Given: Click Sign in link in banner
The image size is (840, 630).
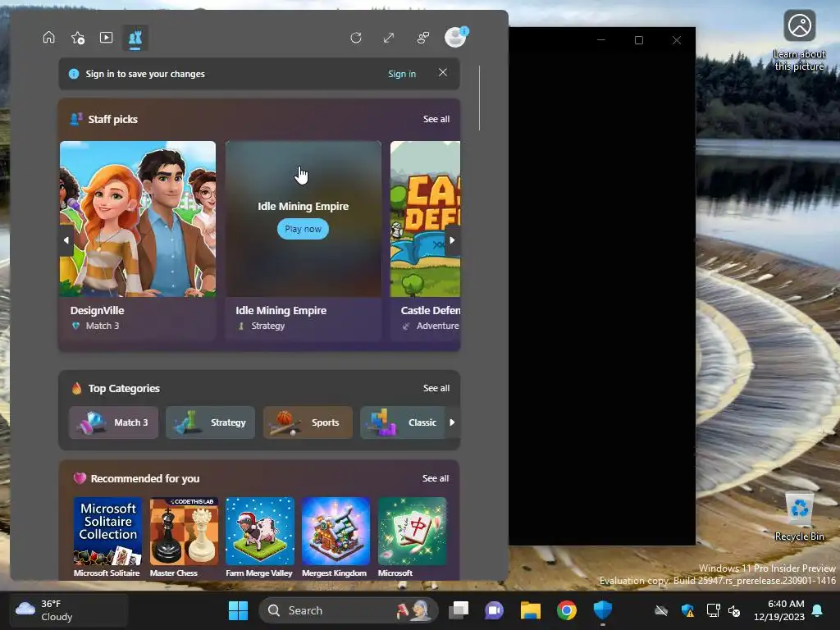Looking at the screenshot, I should point(402,74).
